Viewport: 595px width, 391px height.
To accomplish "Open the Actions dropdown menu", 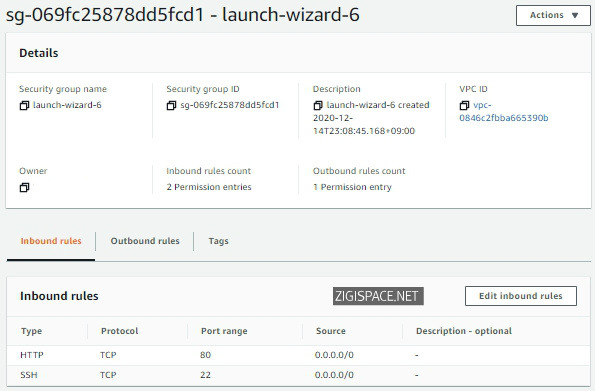I will click(x=553, y=15).
